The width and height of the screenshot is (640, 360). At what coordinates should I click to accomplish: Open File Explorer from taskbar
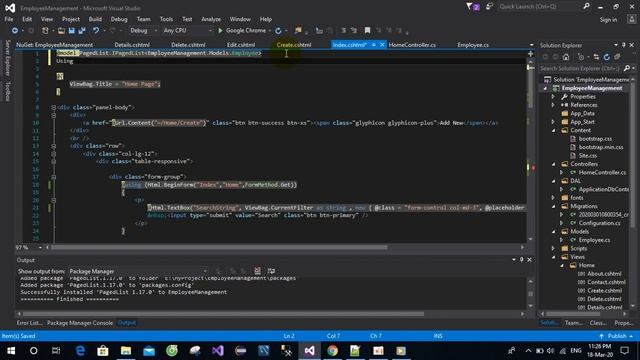[x=126, y=351]
